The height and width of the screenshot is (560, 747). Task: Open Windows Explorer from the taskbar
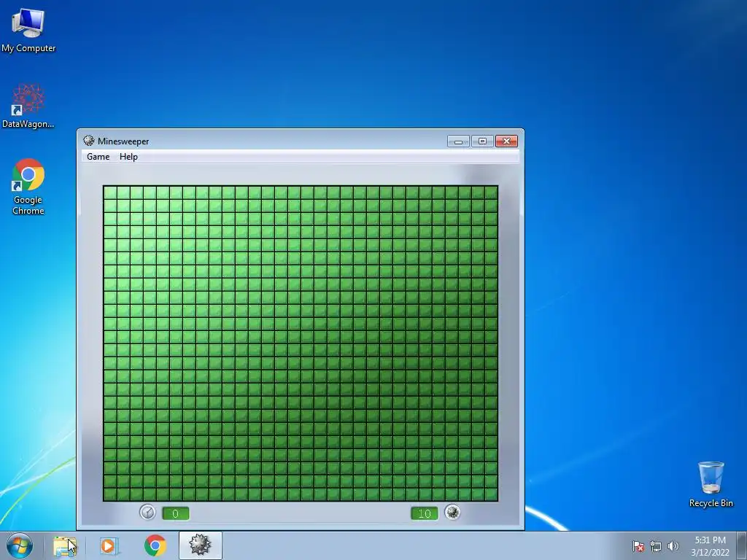pyautogui.click(x=65, y=545)
